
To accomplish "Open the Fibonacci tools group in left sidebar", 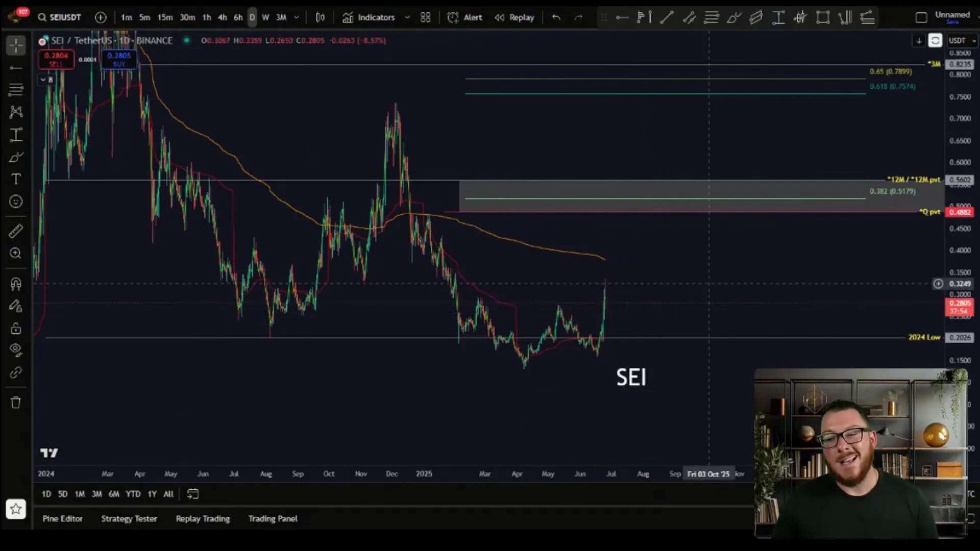I will (16, 90).
